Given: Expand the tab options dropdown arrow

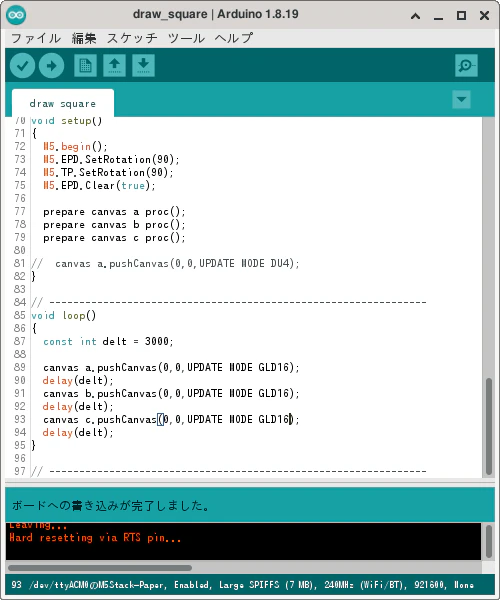Looking at the screenshot, I should (461, 99).
